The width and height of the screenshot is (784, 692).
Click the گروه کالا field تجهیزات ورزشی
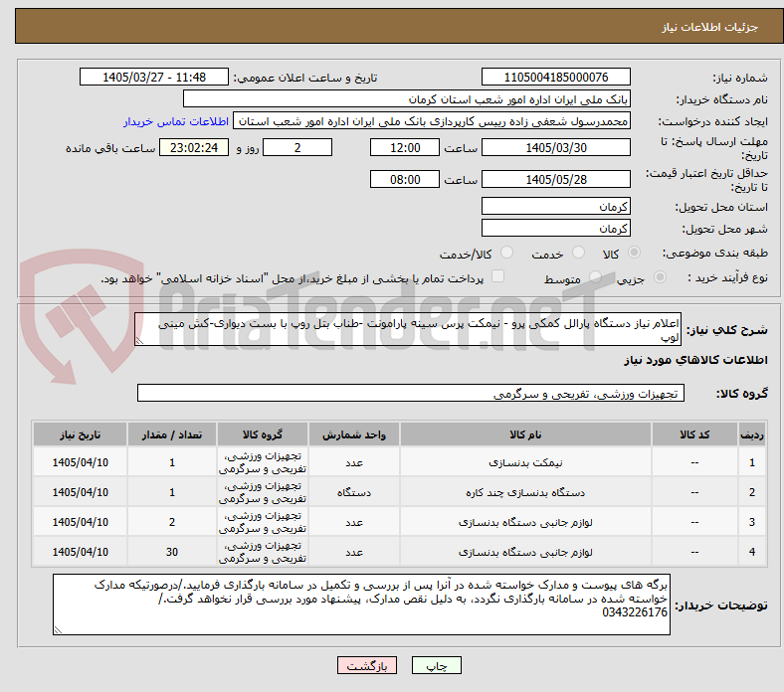click(411, 393)
